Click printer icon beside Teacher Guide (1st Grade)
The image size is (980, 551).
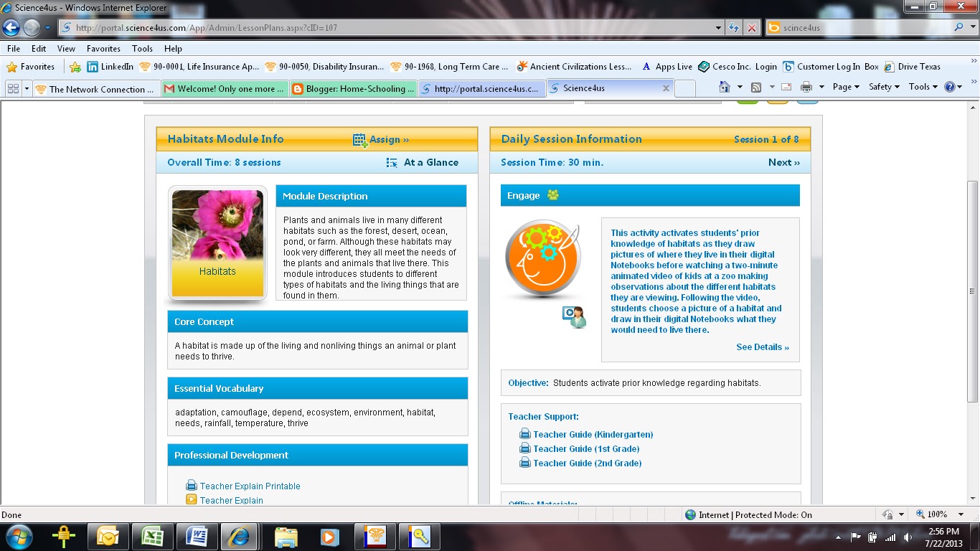pyautogui.click(x=525, y=448)
